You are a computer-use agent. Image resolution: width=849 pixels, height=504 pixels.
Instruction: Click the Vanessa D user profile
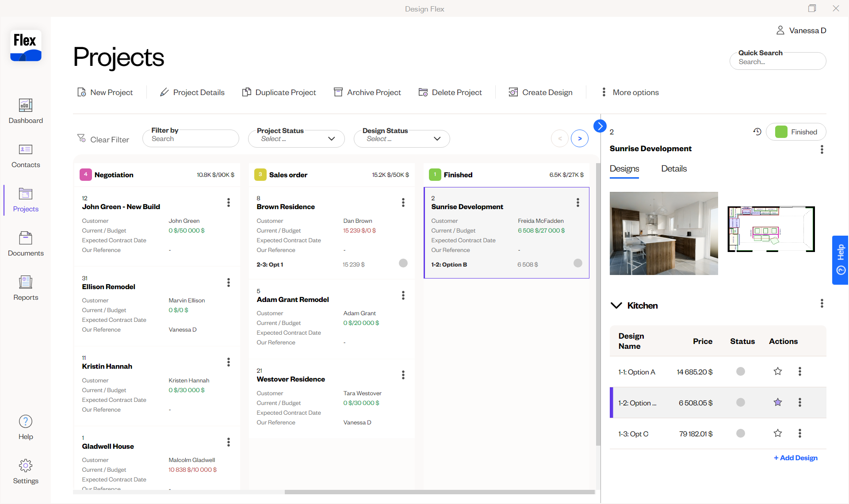click(x=801, y=31)
